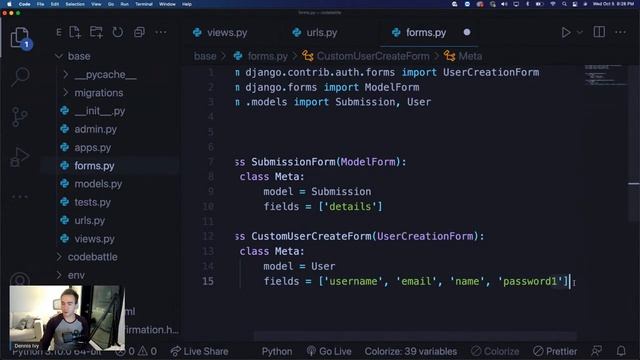The height and width of the screenshot is (360, 640).
Task: Open urls.py in the file tree
Action: tap(89, 220)
